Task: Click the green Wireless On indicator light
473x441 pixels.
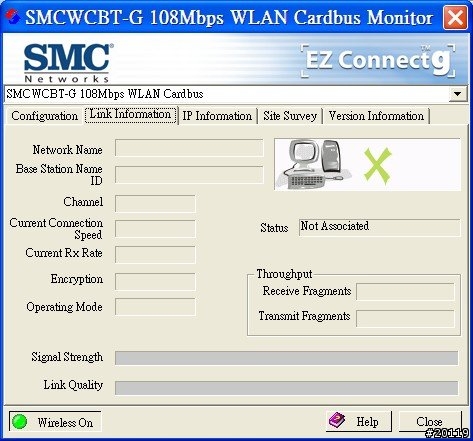Action: click(x=19, y=421)
